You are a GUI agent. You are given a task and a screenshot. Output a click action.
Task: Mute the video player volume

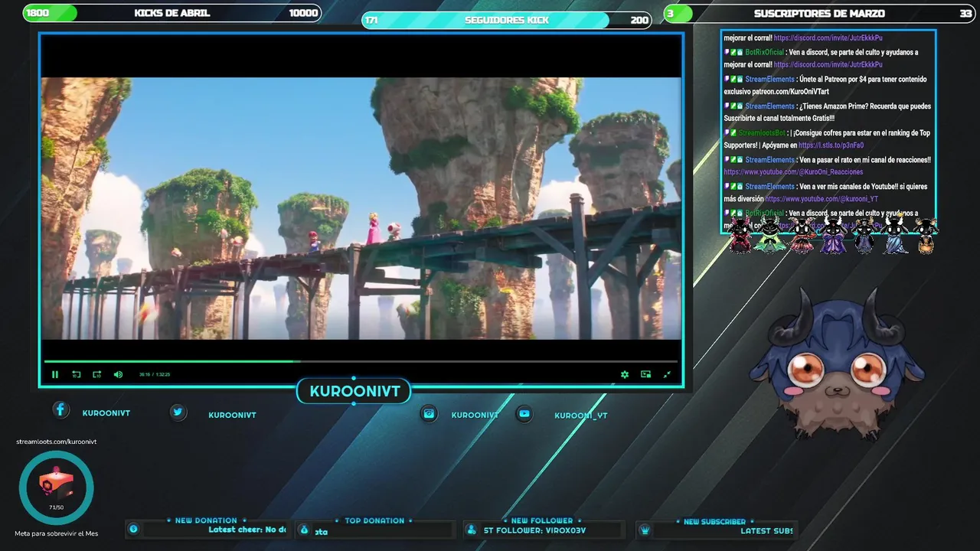tap(118, 374)
